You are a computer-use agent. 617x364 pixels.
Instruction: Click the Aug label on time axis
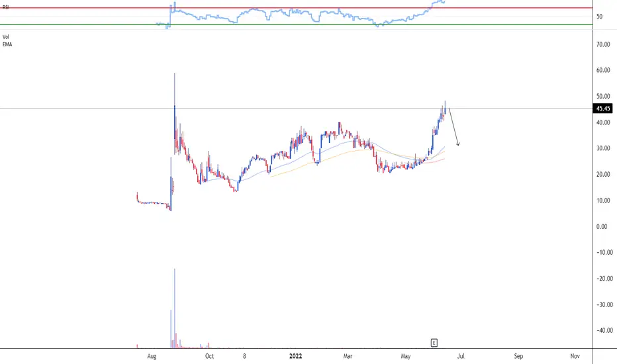click(152, 356)
